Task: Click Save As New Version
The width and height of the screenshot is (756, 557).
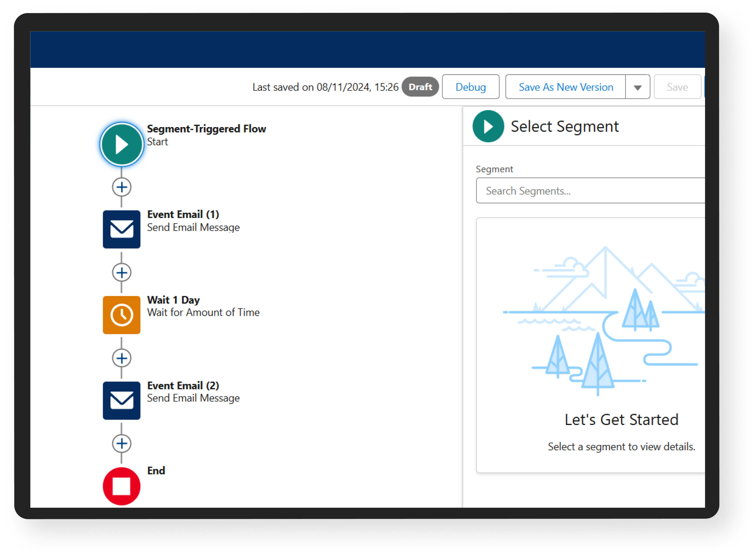Action: point(565,87)
